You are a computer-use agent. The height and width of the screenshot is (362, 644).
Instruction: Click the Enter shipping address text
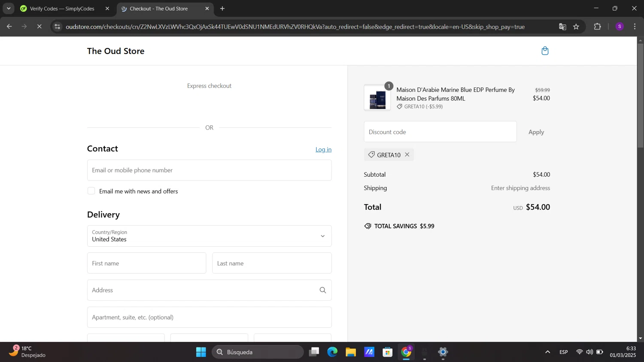[520, 188]
